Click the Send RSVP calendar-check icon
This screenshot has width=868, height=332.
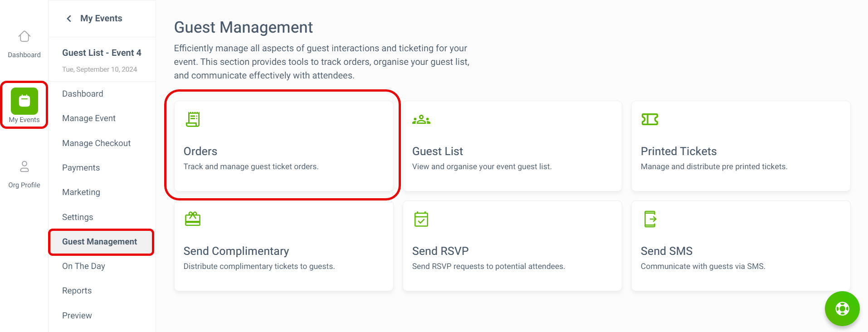click(x=421, y=219)
